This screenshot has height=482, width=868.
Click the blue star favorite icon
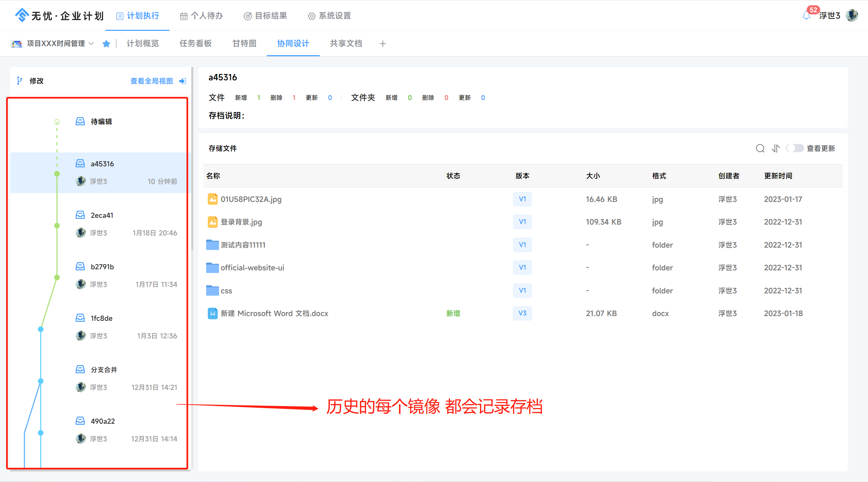pos(106,44)
